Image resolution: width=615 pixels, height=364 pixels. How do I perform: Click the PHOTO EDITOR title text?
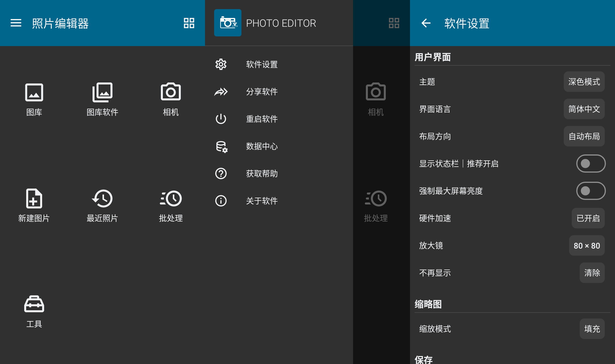click(x=281, y=23)
